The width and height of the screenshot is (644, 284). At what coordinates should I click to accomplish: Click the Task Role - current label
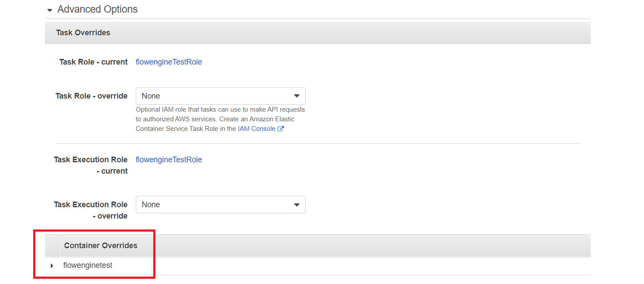tap(93, 62)
